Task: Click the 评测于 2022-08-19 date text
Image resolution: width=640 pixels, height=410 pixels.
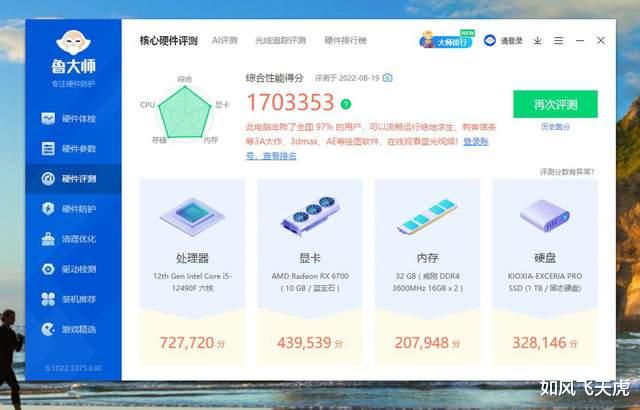Action: 347,78
